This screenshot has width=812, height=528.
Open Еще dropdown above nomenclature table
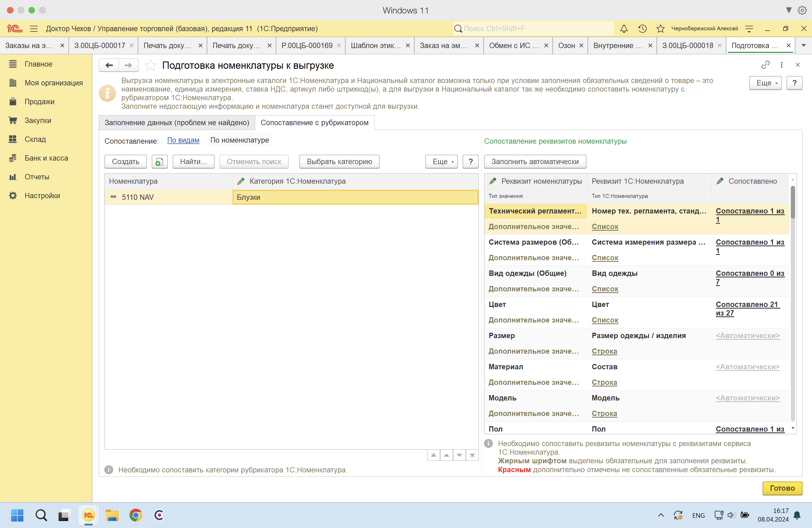(x=441, y=162)
